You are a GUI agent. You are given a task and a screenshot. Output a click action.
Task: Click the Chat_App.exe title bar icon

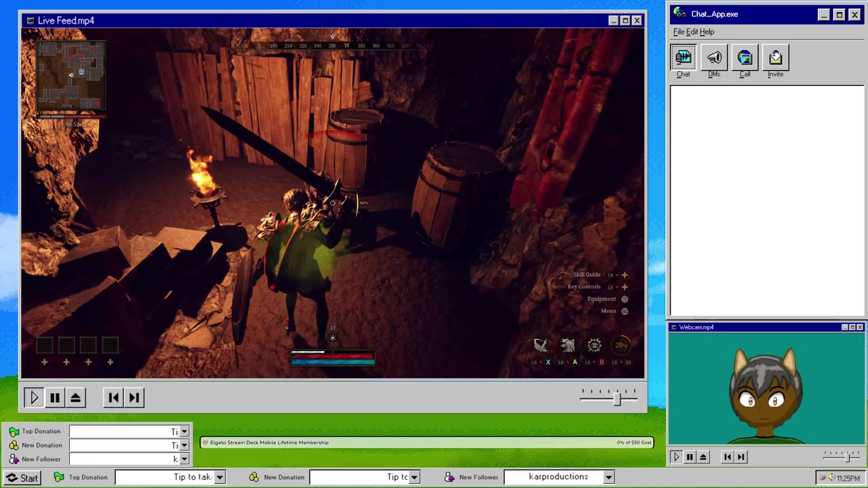click(680, 14)
